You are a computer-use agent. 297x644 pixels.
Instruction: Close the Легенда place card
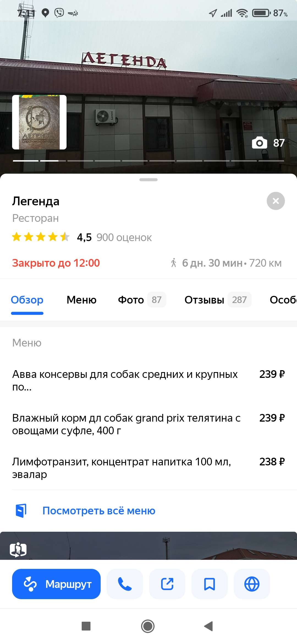tap(276, 201)
